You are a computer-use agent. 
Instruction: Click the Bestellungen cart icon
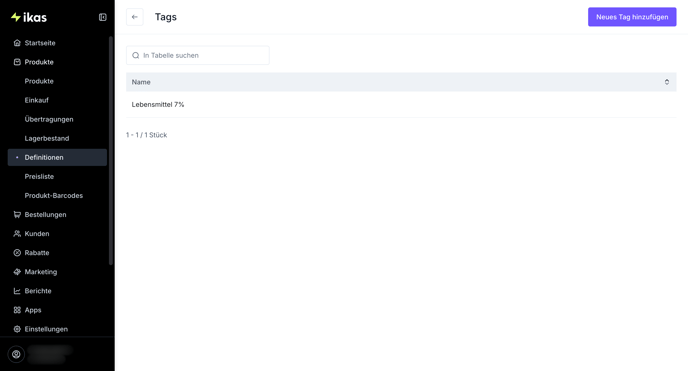click(17, 214)
